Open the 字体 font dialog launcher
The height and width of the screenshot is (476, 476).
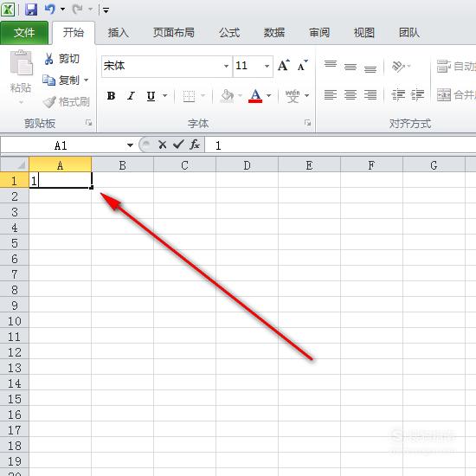coord(308,123)
